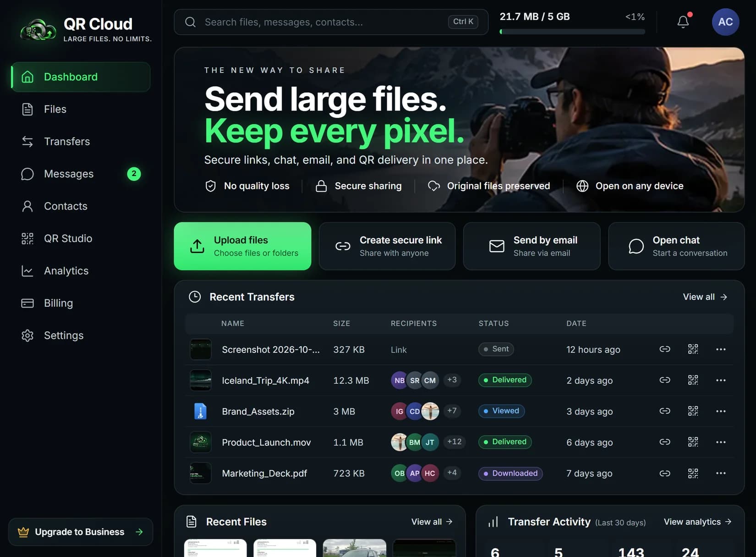Show QR code for Marketing_Deck.pdf
Viewport: 756px width, 557px height.
[693, 473]
